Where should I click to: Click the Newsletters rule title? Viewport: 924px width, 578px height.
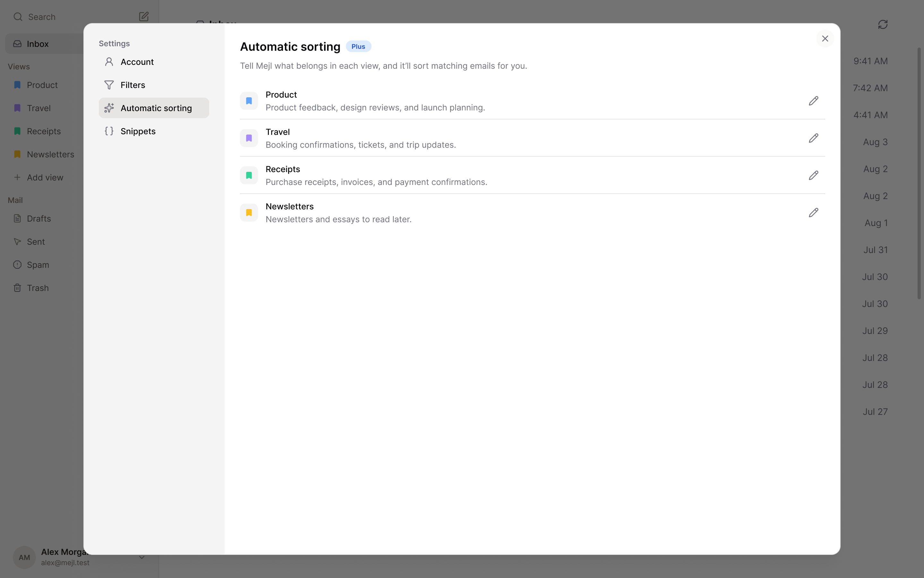[289, 206]
